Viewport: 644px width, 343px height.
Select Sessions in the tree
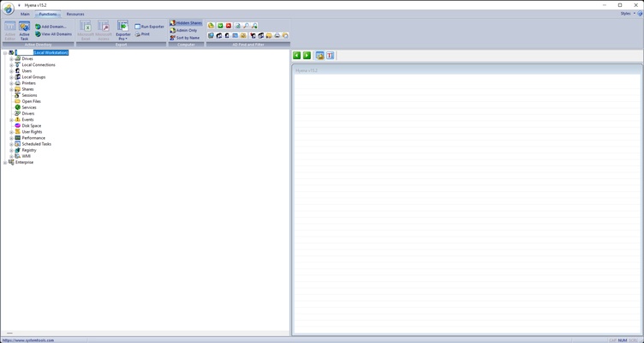[x=29, y=95]
